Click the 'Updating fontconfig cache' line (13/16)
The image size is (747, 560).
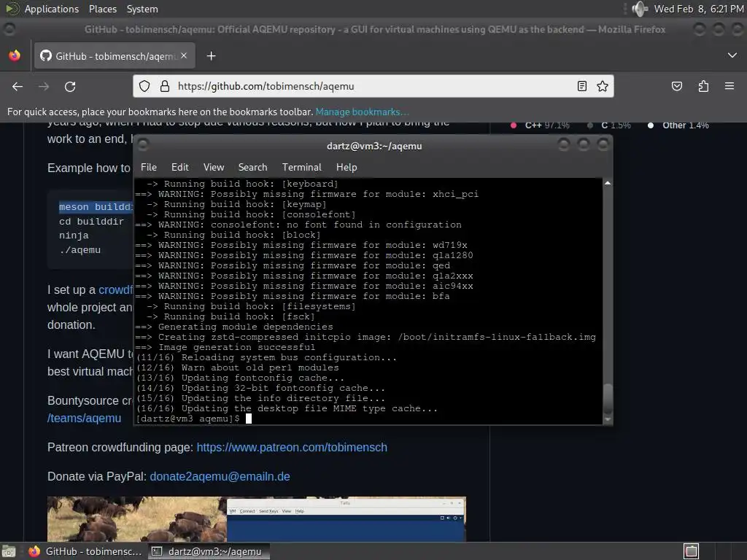tap(240, 378)
